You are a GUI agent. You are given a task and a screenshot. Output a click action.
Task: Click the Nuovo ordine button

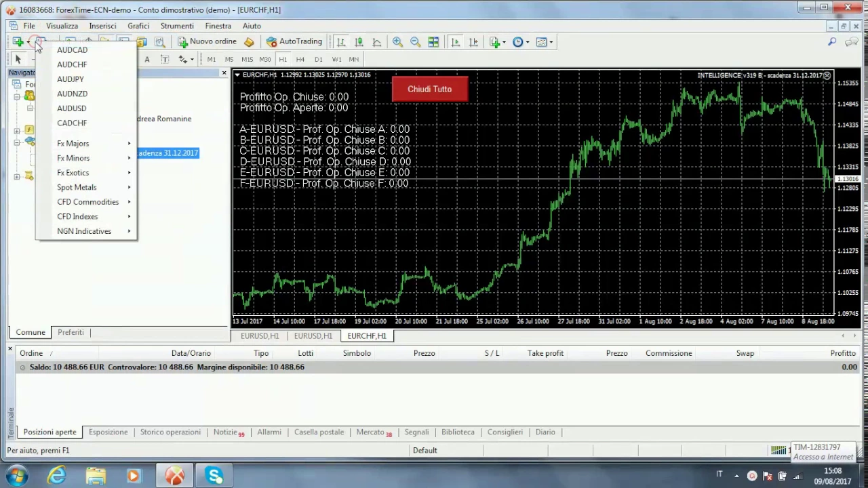(x=208, y=41)
